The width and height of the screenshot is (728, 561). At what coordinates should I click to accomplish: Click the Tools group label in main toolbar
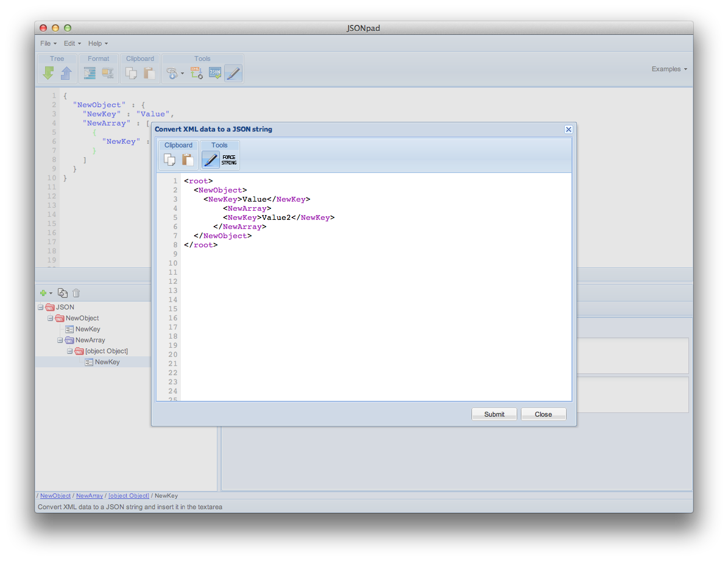(202, 58)
